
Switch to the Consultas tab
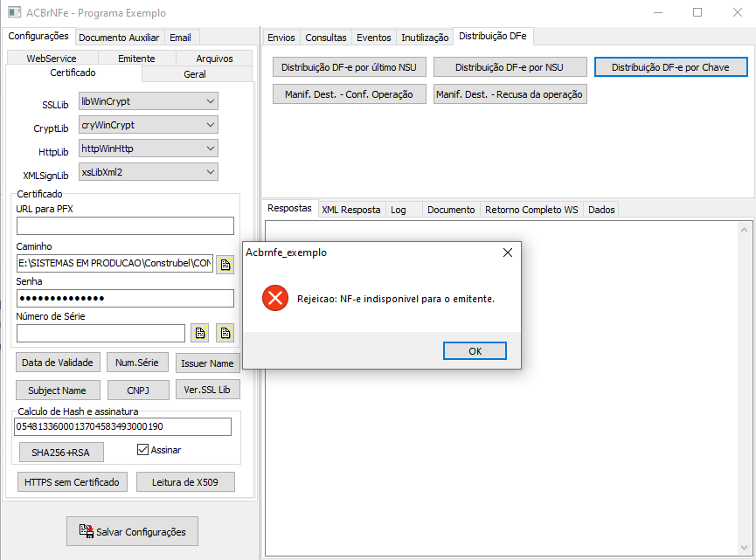click(326, 38)
